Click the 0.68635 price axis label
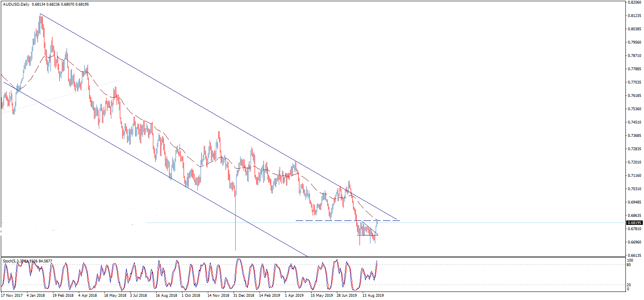Screen dimensions: 644x300 coord(635,216)
